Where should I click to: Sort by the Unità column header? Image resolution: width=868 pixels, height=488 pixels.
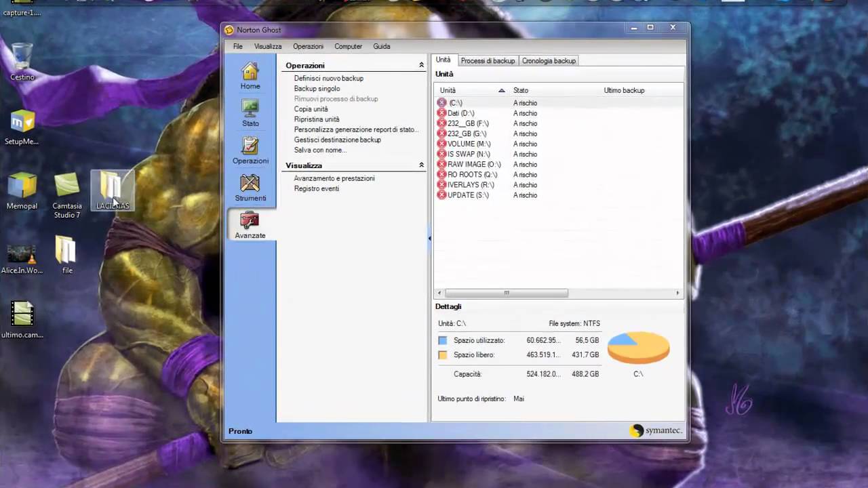click(x=471, y=90)
